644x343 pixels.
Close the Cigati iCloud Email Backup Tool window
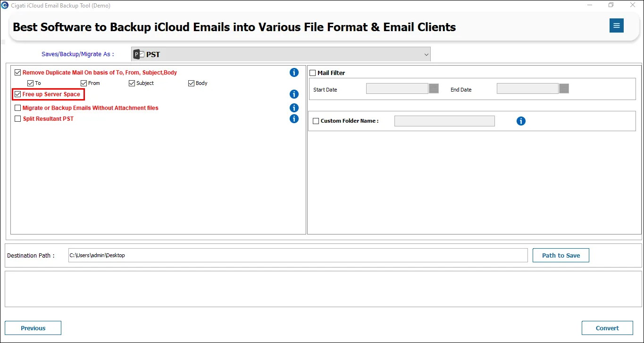coord(632,5)
